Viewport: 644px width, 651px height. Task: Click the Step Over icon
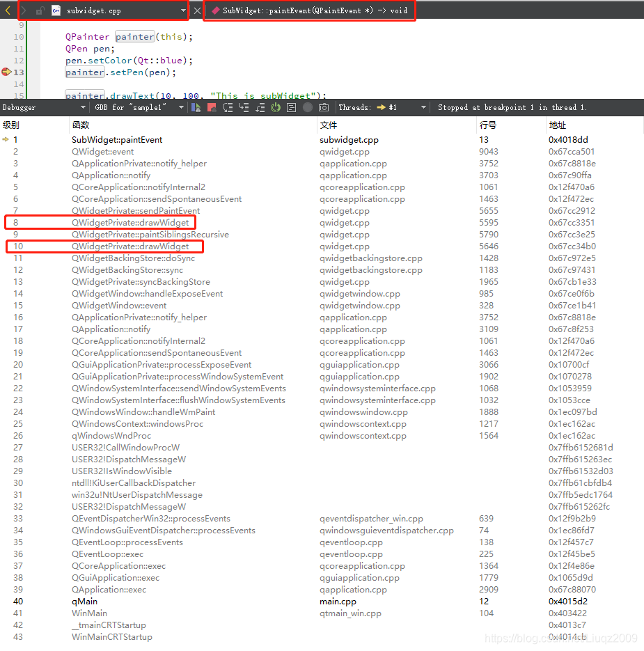click(x=228, y=107)
